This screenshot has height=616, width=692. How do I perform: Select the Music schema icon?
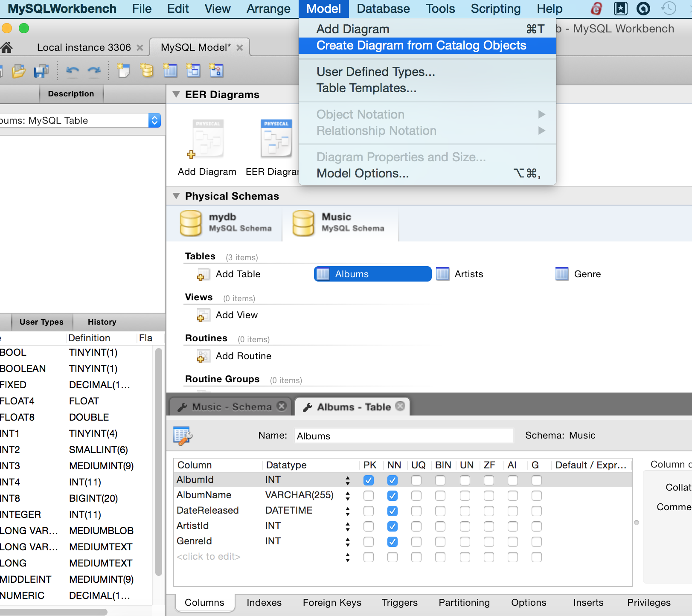(303, 223)
